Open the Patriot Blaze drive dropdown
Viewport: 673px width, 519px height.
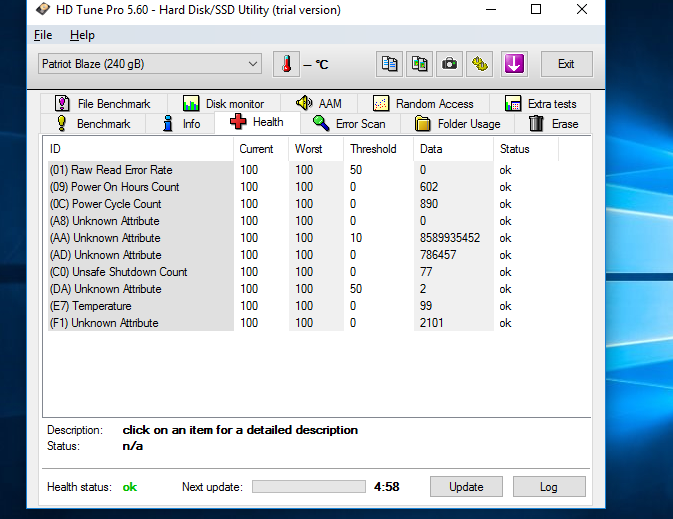point(150,64)
